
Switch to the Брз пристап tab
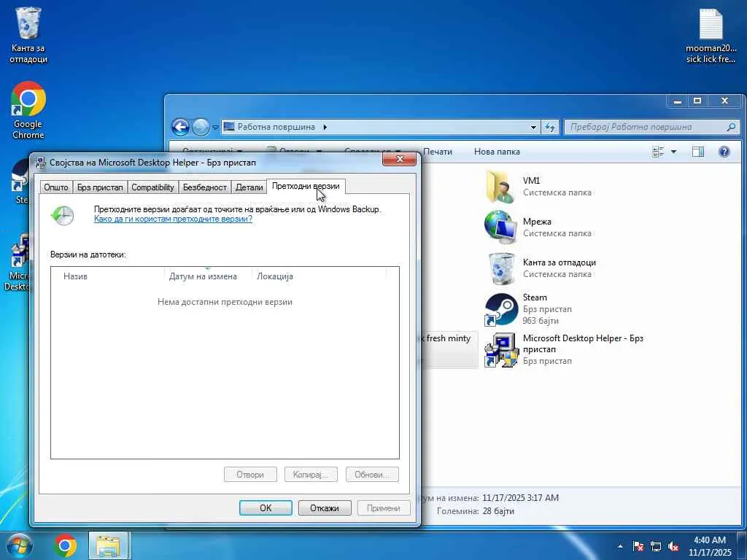(x=100, y=187)
